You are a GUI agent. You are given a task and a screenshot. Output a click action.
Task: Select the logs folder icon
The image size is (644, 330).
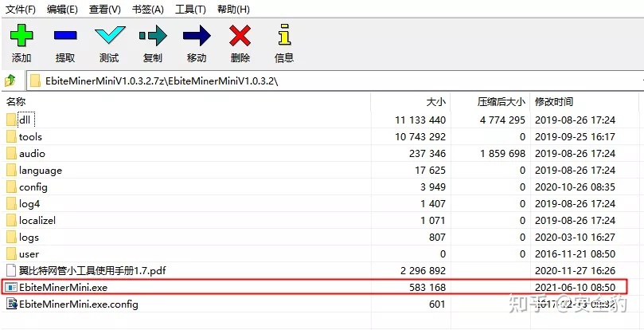click(x=11, y=238)
